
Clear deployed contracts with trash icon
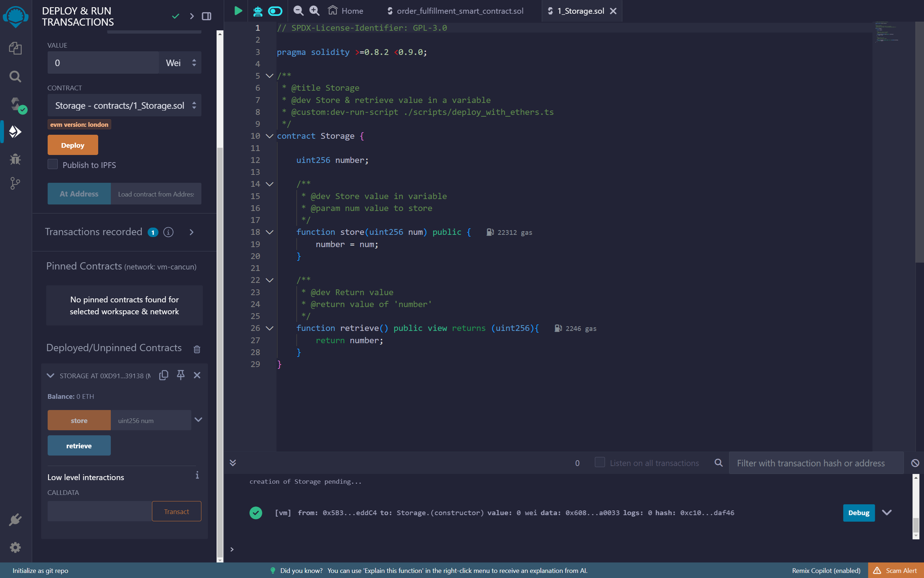tap(197, 349)
